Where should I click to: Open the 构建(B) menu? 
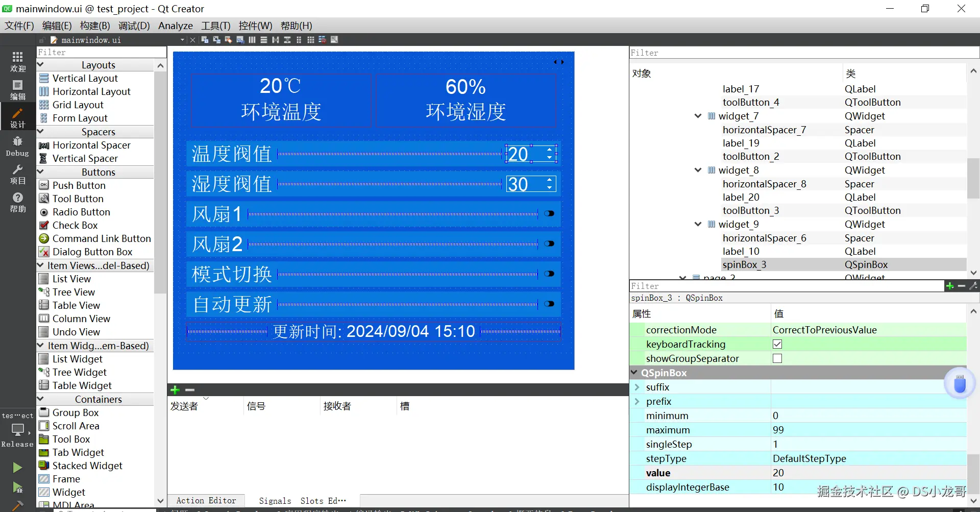tap(95, 26)
